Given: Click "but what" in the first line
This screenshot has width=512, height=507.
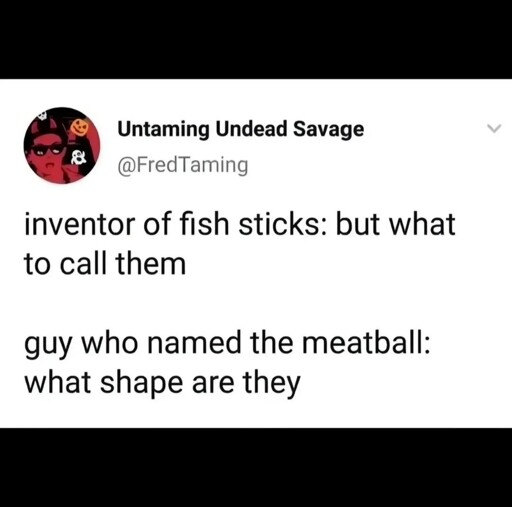Looking at the screenshot, I should (395, 223).
